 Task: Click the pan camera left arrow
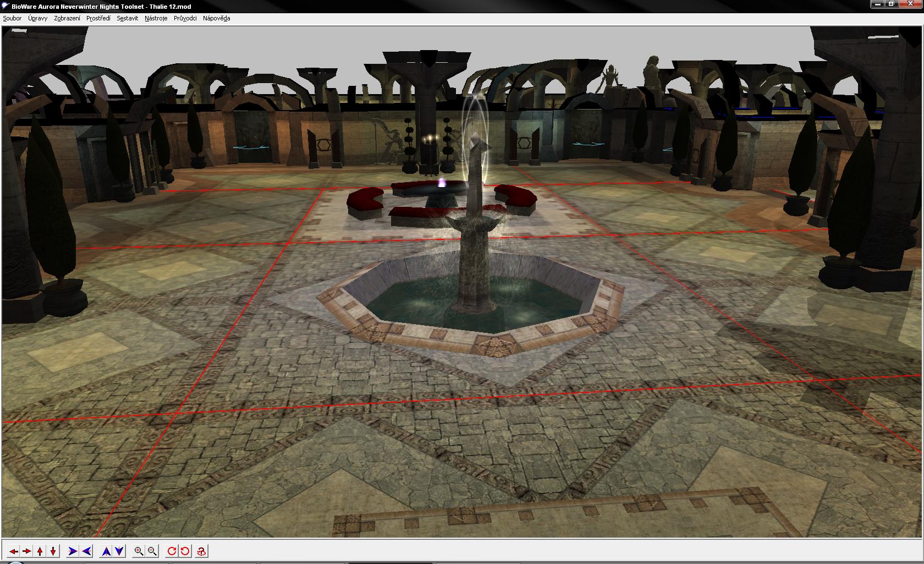pos(13,551)
